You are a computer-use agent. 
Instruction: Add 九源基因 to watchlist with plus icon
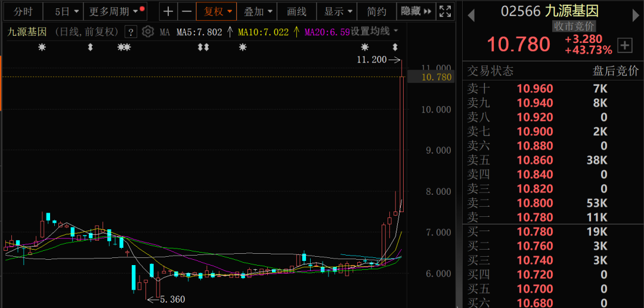624,45
